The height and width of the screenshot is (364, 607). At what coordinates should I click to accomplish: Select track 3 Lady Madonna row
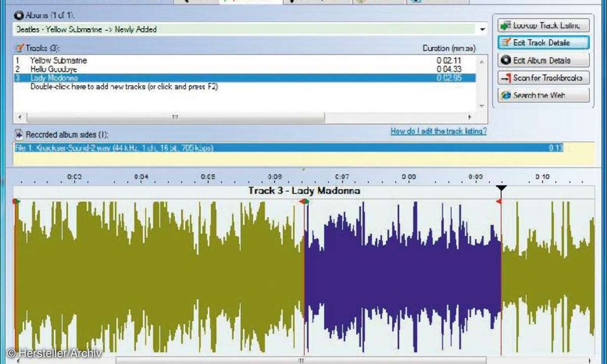click(x=245, y=78)
